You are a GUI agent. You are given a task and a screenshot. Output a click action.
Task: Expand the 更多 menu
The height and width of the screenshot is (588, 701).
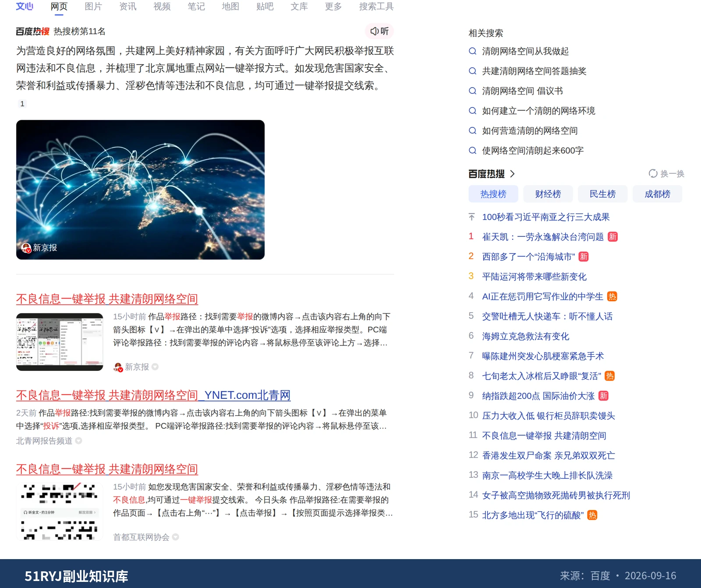[333, 7]
